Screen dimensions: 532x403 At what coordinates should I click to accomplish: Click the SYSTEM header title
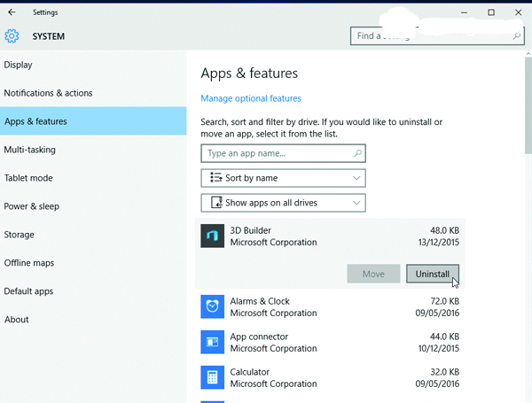pyautogui.click(x=49, y=36)
